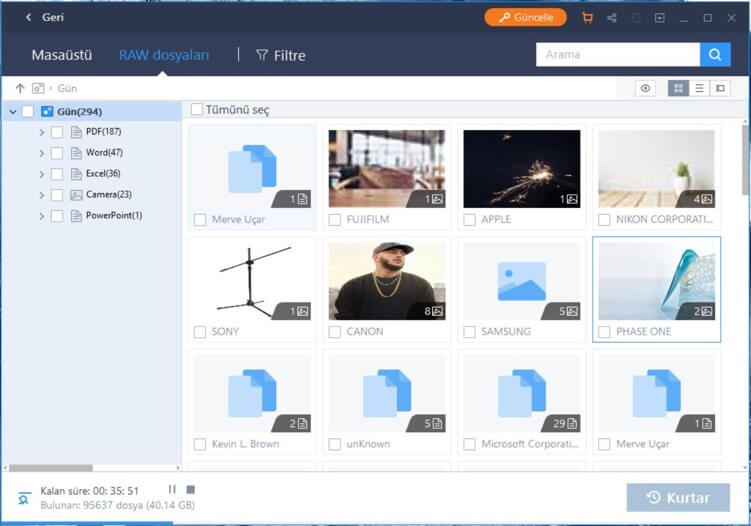
Task: Click the search magnifier button
Action: (x=715, y=55)
